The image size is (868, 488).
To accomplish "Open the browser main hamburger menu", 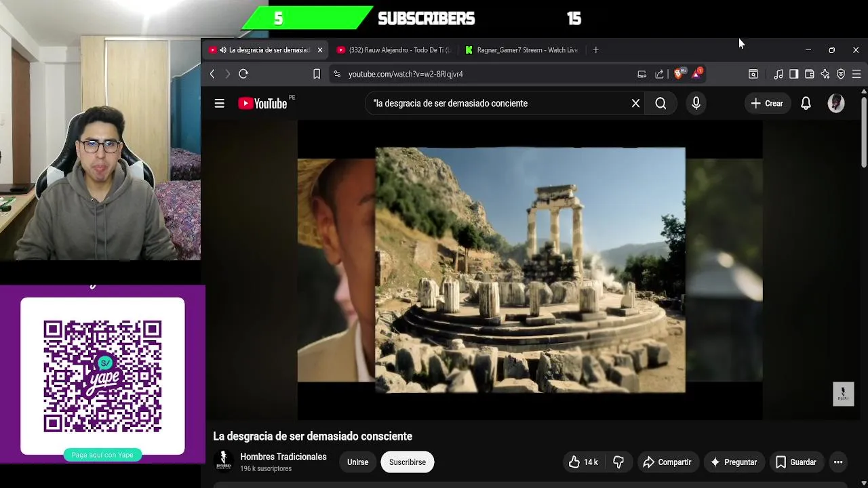I will pos(856,74).
